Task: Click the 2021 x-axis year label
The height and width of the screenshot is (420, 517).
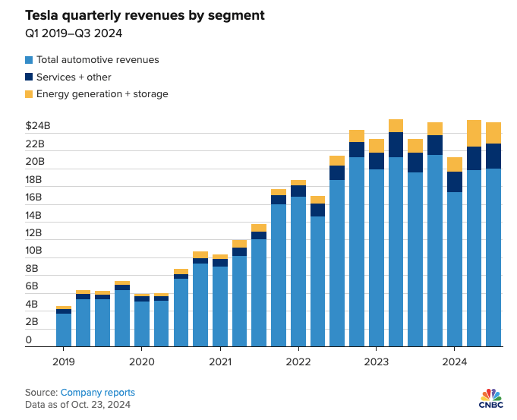Action: (220, 362)
